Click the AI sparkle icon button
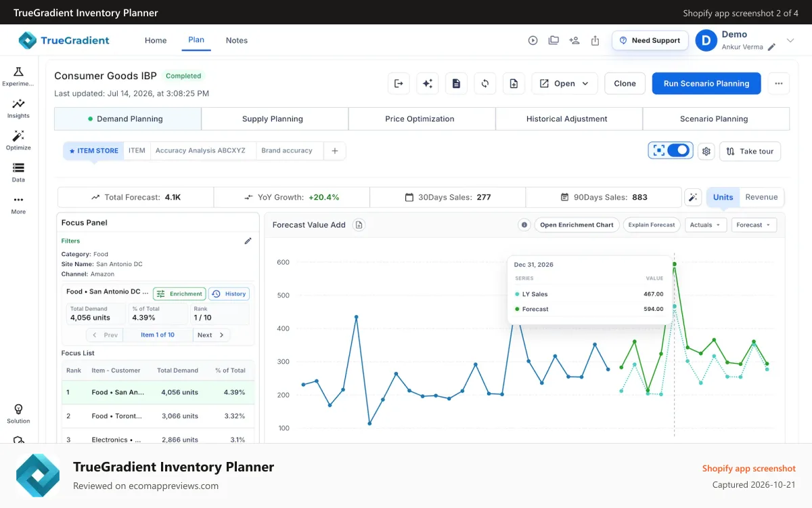 428,83
